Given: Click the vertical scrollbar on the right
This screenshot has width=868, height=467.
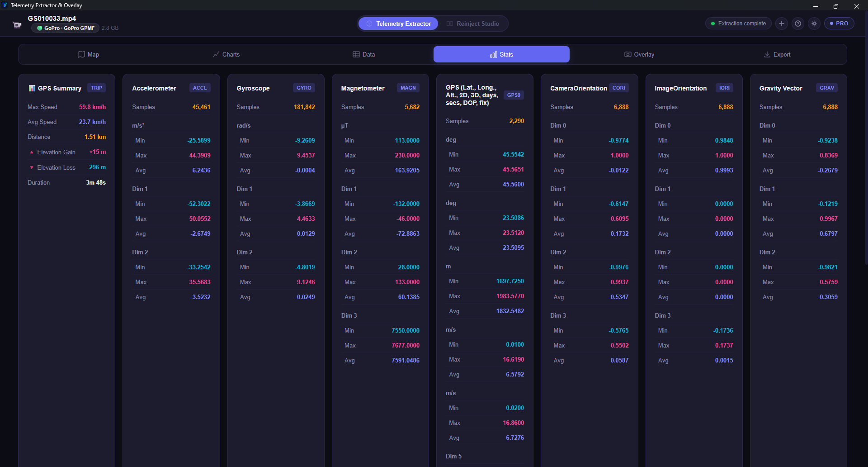Looking at the screenshot, I should (x=866, y=136).
